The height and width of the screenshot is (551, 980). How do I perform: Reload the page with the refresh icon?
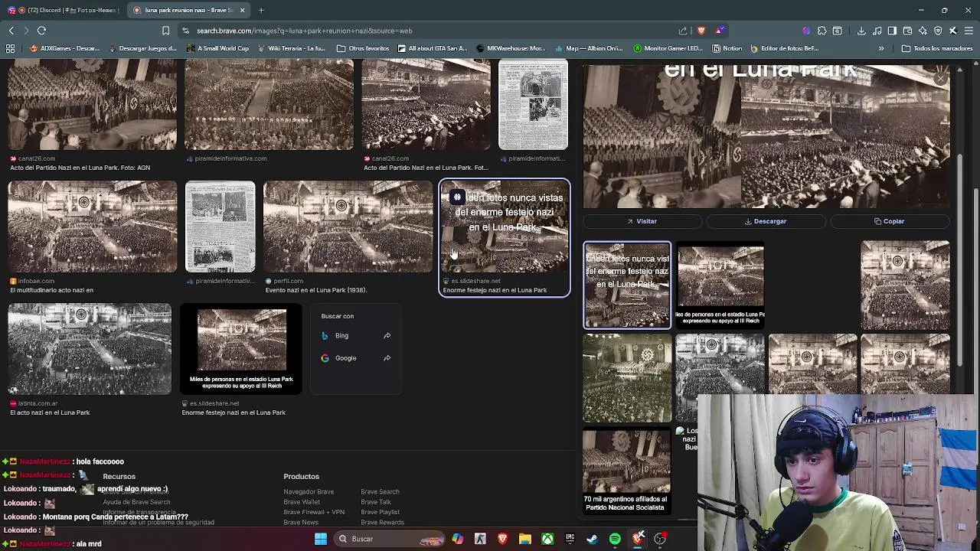click(x=41, y=31)
